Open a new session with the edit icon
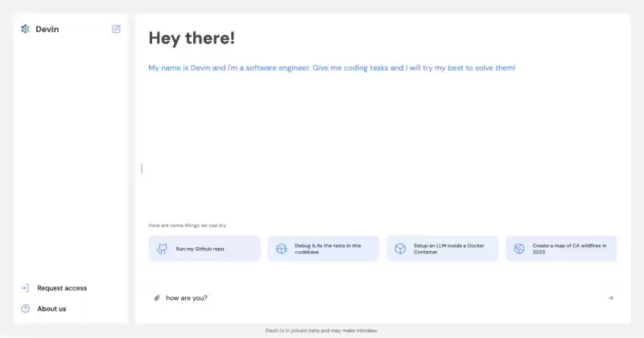 click(x=116, y=29)
